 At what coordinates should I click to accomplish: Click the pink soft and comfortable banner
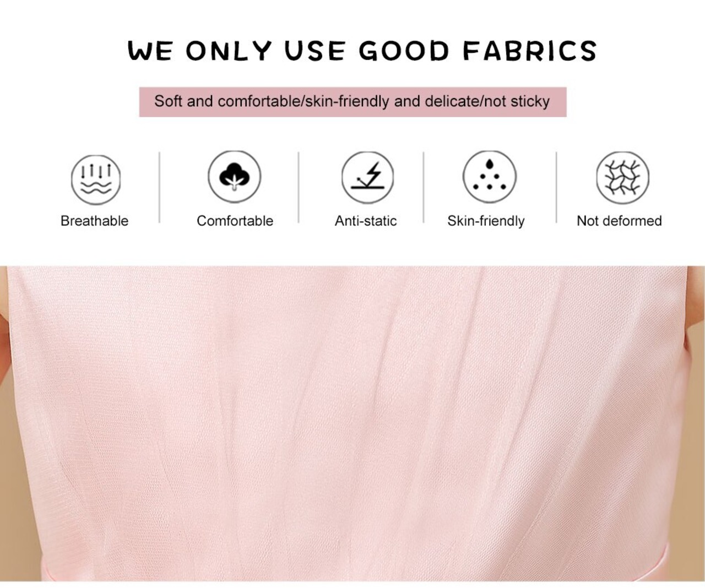(352, 102)
